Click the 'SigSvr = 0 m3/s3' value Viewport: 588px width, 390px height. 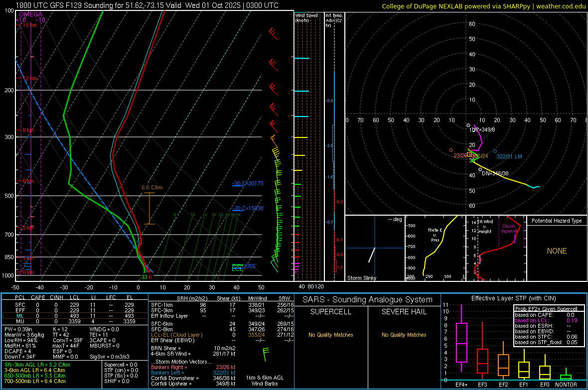point(110,357)
